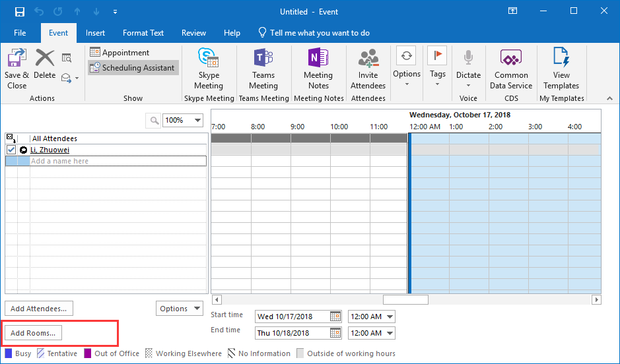Click the required attendee icon beside Li, Zhuowei
The width and height of the screenshot is (620, 364).
(23, 150)
